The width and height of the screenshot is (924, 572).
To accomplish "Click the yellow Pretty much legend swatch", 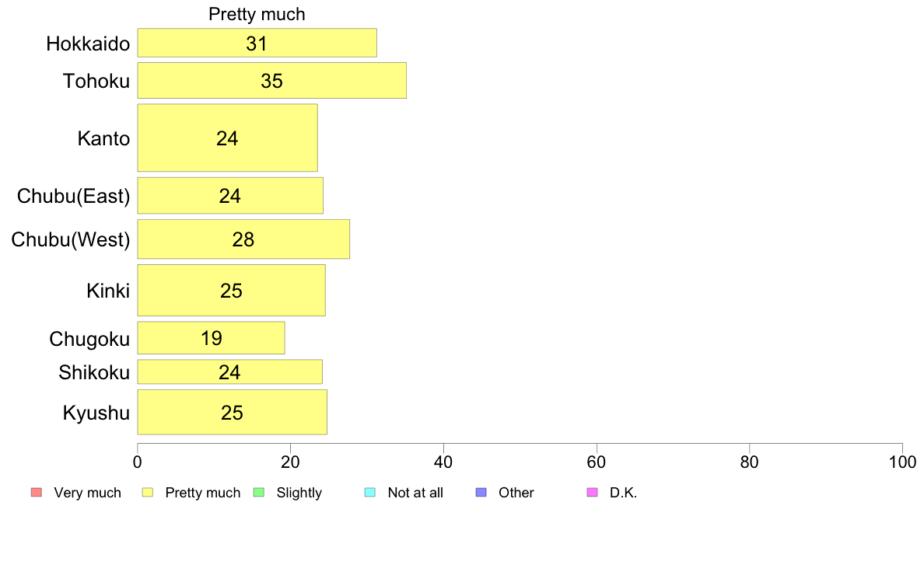I will click(x=147, y=493).
